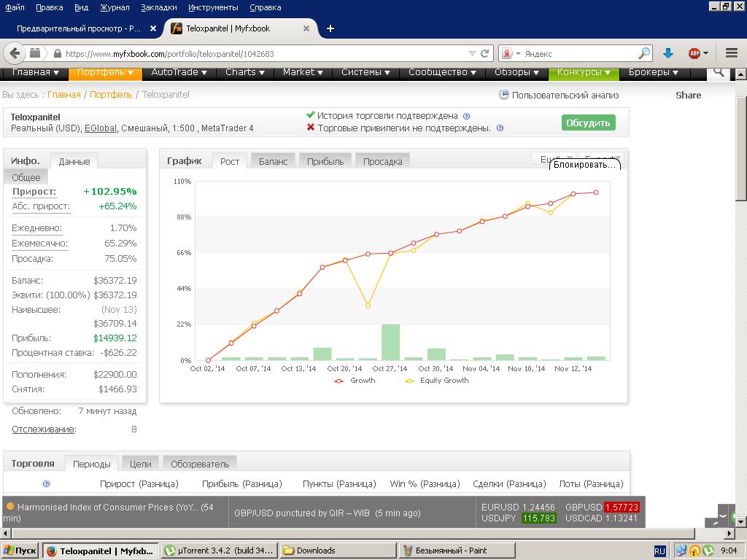Open the Инструменты menu

(x=213, y=7)
